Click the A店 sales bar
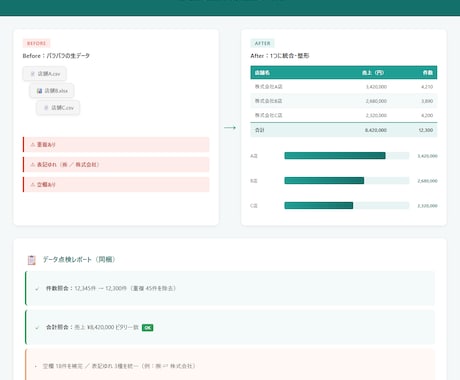 point(335,156)
